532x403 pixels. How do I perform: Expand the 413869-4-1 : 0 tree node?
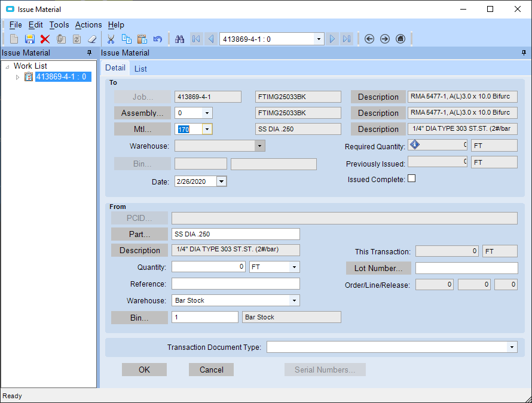17,77
